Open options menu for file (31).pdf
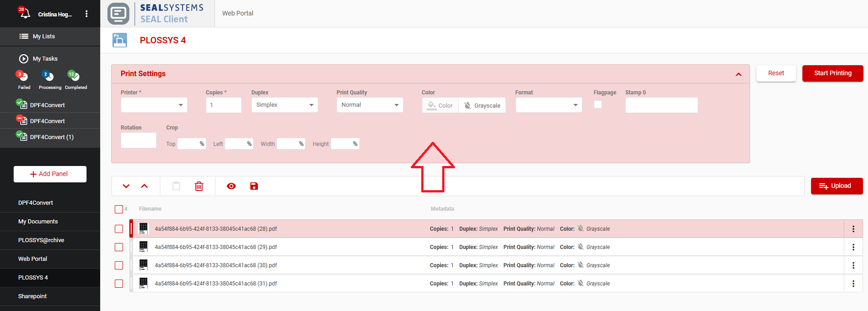The image size is (868, 311). 853,284
